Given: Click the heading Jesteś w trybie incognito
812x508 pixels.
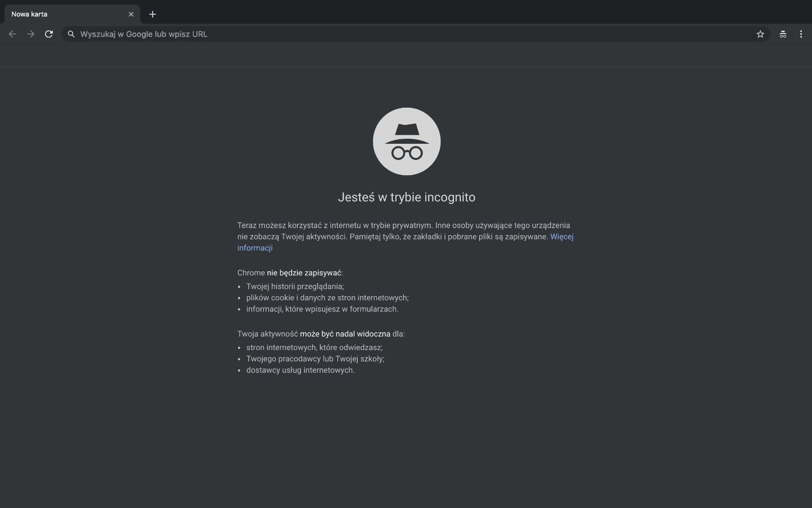Looking at the screenshot, I should (x=407, y=197).
